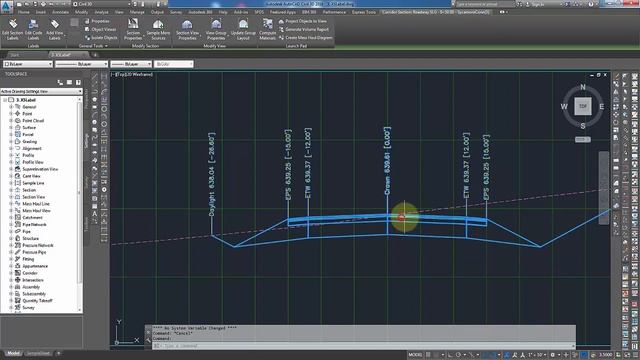Select Mass Haul Line tree item
Viewport: 640px width, 360px height.
(x=36, y=204)
